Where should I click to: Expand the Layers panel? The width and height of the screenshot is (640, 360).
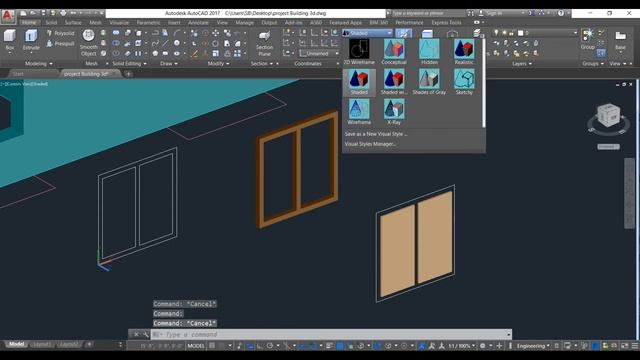[x=522, y=64]
